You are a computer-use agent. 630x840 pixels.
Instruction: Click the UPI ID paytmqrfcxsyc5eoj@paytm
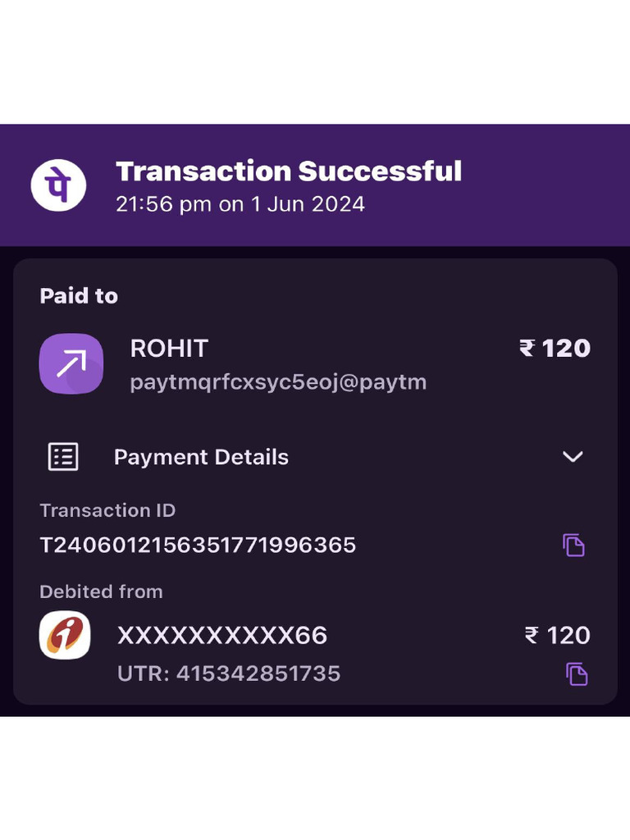point(278,382)
